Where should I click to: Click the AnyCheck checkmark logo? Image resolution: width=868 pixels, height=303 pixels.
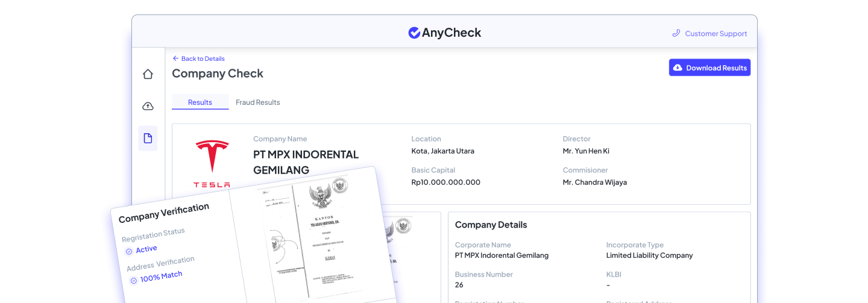coord(414,33)
